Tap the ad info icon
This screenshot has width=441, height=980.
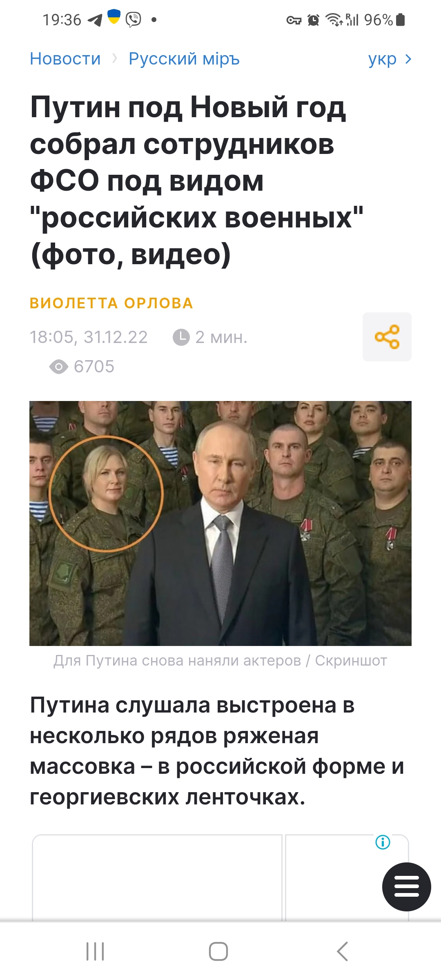383,842
